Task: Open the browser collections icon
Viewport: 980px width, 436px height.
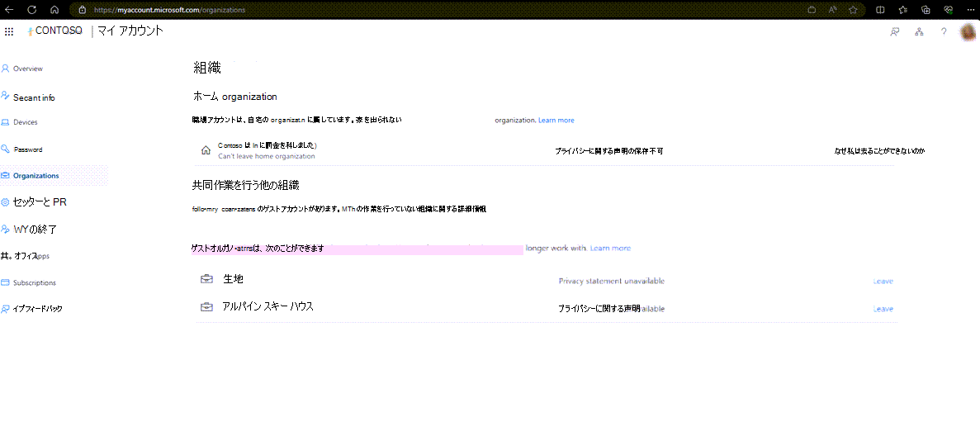Action: click(926, 10)
